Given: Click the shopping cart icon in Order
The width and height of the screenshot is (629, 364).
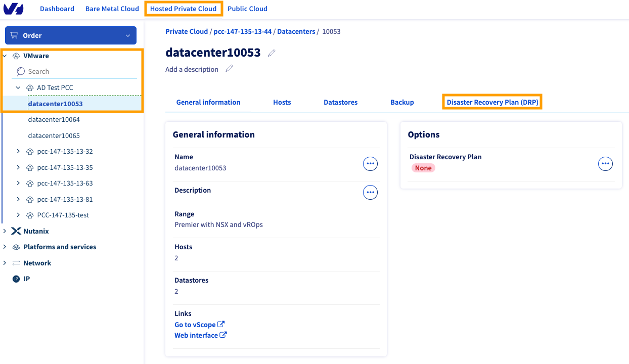Looking at the screenshot, I should (x=14, y=35).
